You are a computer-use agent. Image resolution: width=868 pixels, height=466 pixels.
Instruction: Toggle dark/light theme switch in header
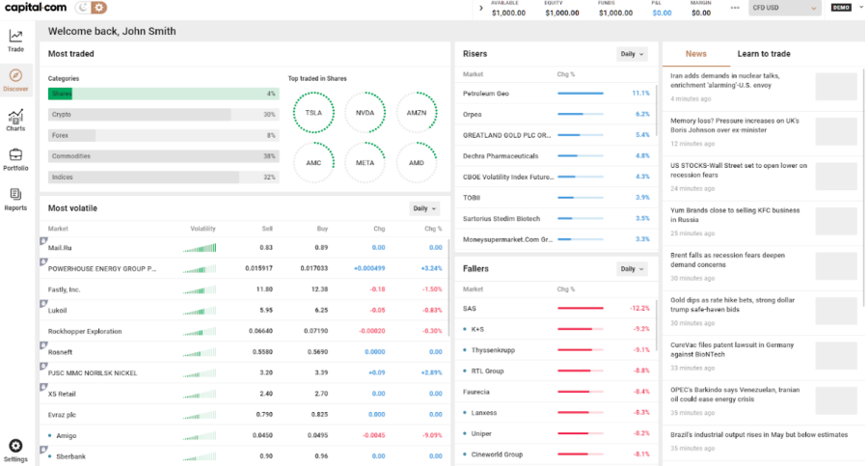[92, 7]
